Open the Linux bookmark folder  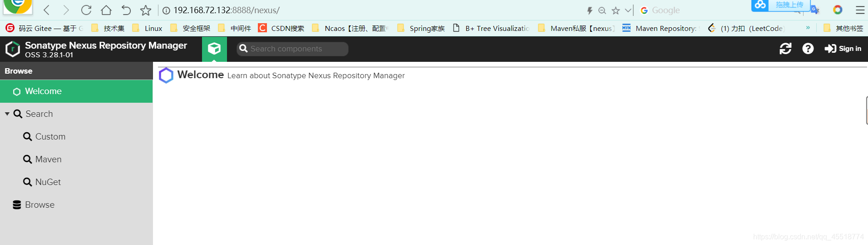tap(147, 28)
